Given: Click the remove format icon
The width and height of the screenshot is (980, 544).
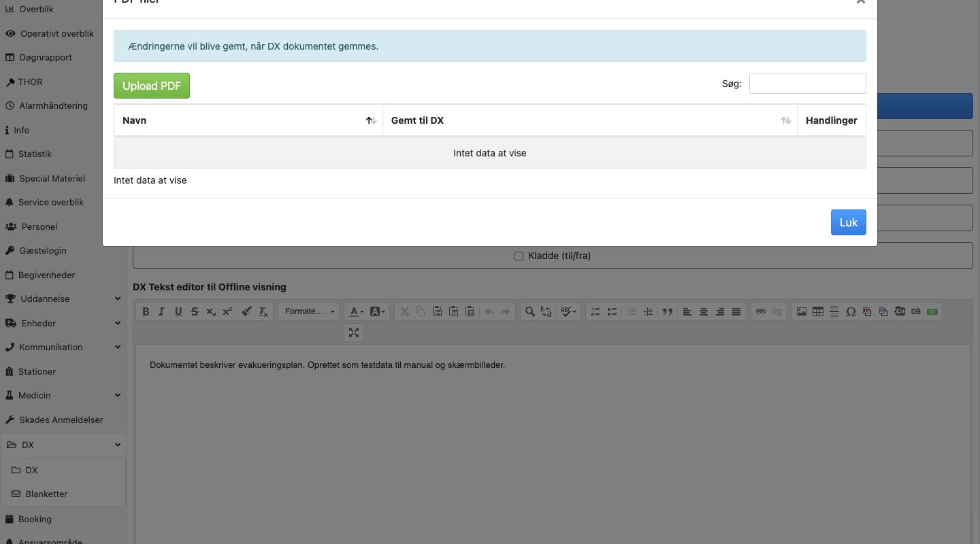Looking at the screenshot, I should pos(263,311).
